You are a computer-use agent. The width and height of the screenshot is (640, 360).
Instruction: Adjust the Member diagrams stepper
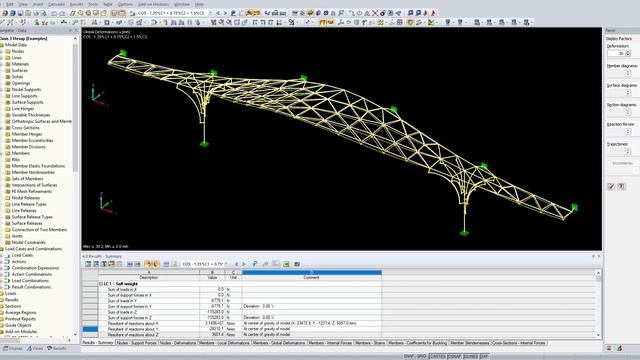click(x=628, y=73)
